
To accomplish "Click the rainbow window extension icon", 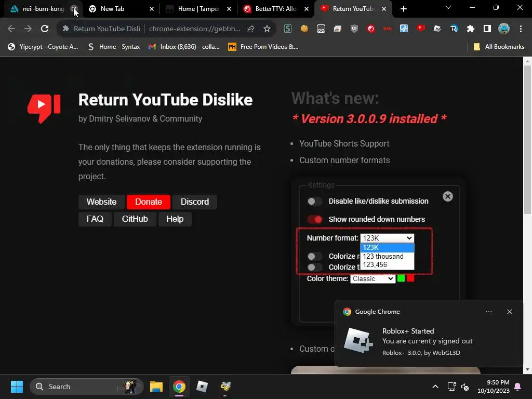I will (338, 29).
